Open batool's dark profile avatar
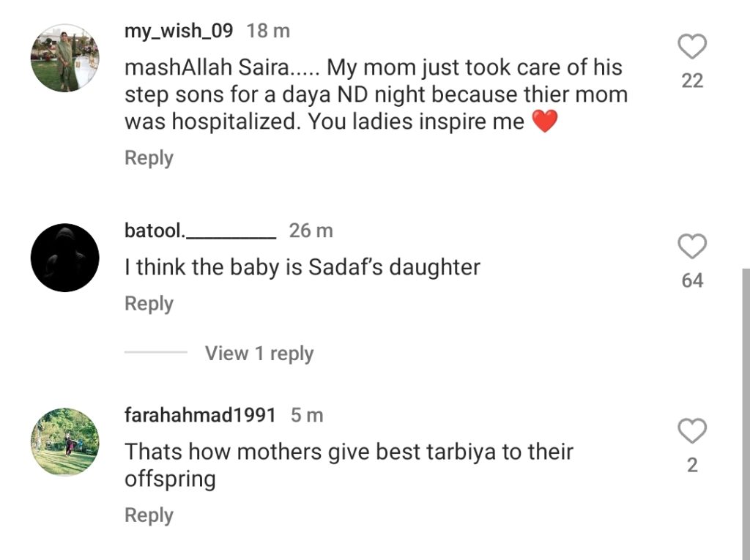The width and height of the screenshot is (750, 560). pos(64,258)
